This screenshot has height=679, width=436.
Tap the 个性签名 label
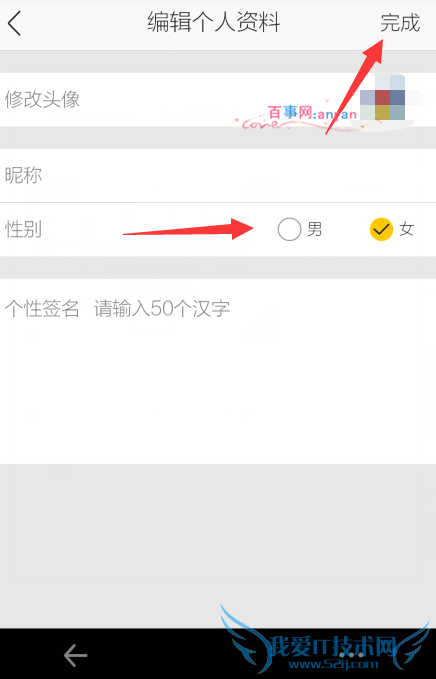[42, 309]
